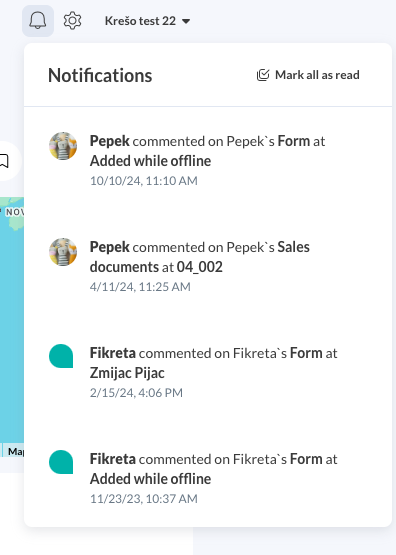Open settings via the gear icon
396x555 pixels.
[x=73, y=21]
